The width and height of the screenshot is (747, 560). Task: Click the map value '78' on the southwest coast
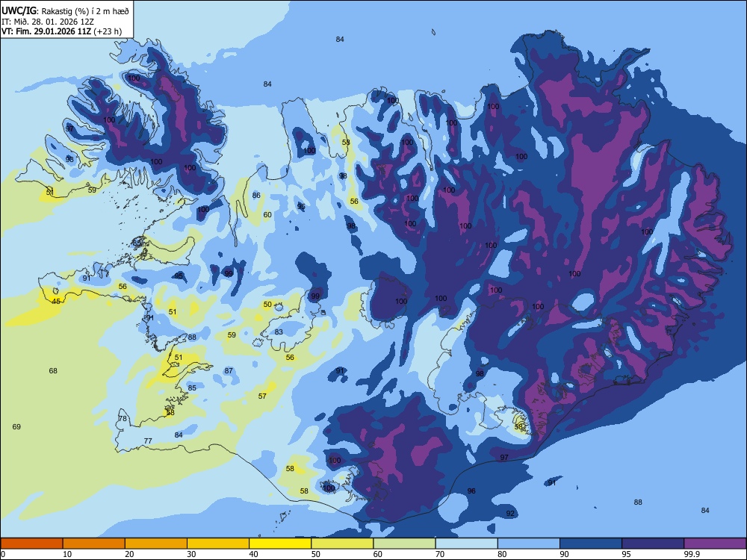[123, 419]
